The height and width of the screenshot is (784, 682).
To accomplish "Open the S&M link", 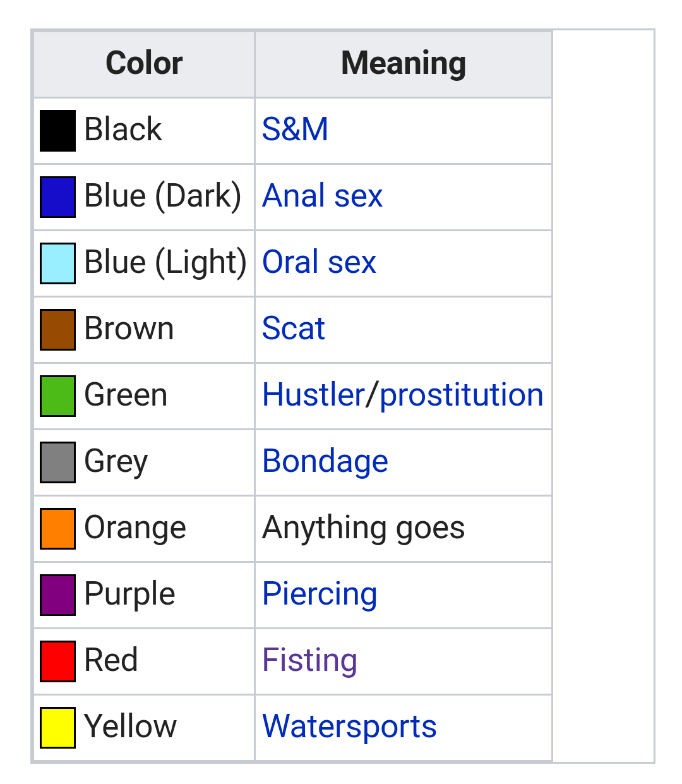I will point(295,130).
